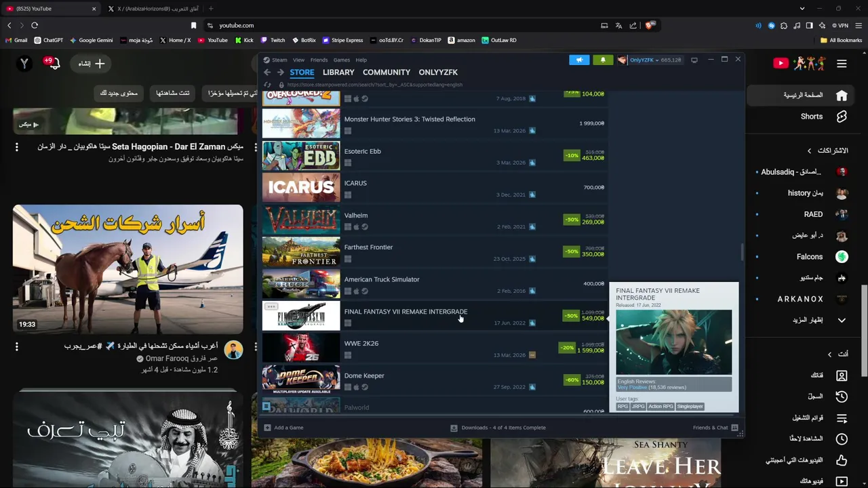Viewport: 868px width, 488px height.
Task: Open Downloads status in Steam footer
Action: (498, 428)
